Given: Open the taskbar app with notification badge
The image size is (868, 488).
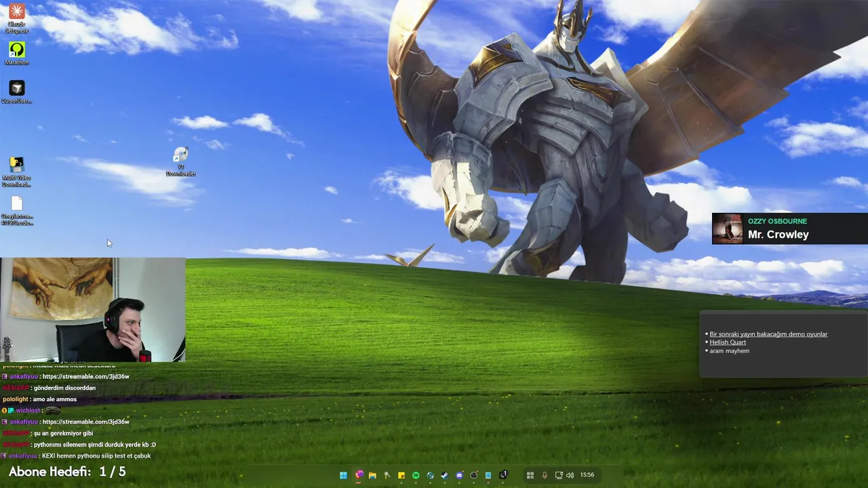Looking at the screenshot, I should 503,474.
